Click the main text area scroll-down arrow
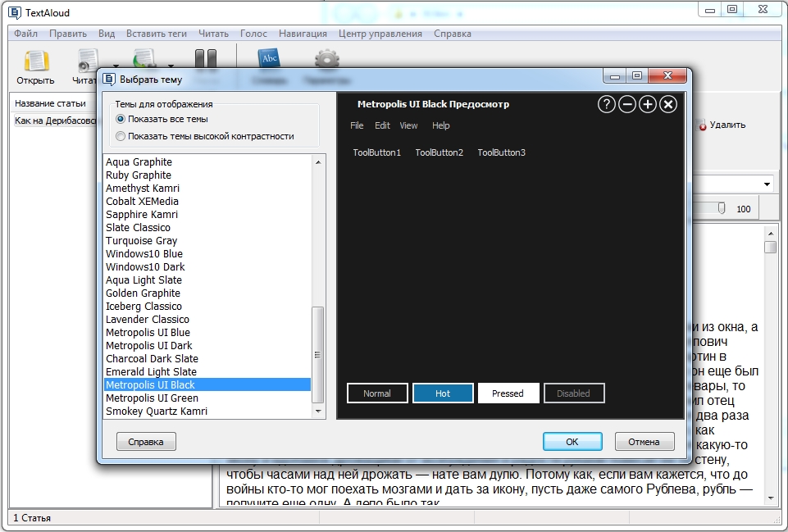 point(771,499)
